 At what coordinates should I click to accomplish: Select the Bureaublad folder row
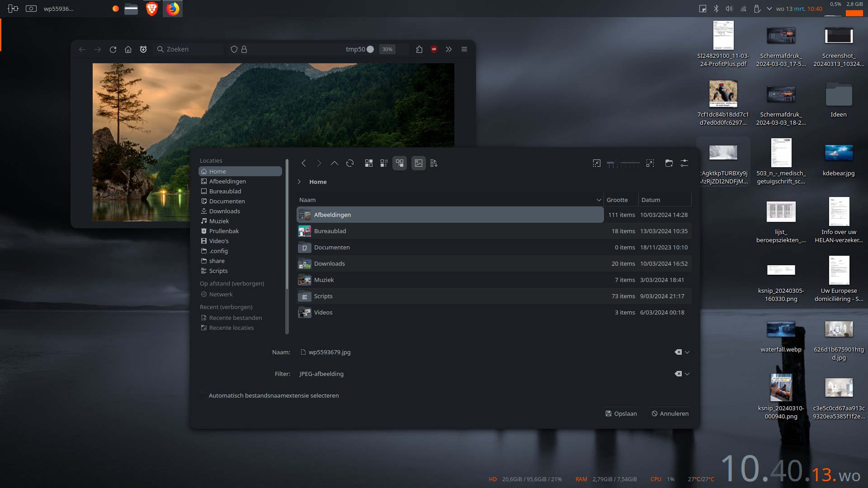pos(494,231)
